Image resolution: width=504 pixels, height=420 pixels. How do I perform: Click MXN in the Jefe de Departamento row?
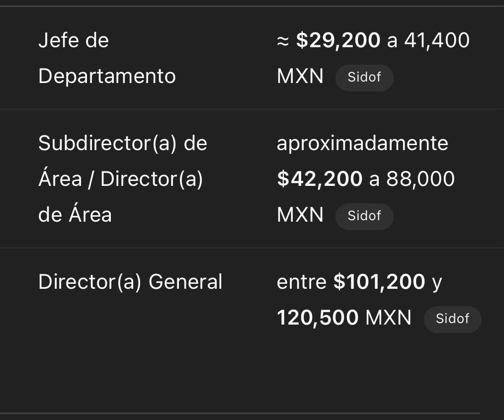point(300,77)
